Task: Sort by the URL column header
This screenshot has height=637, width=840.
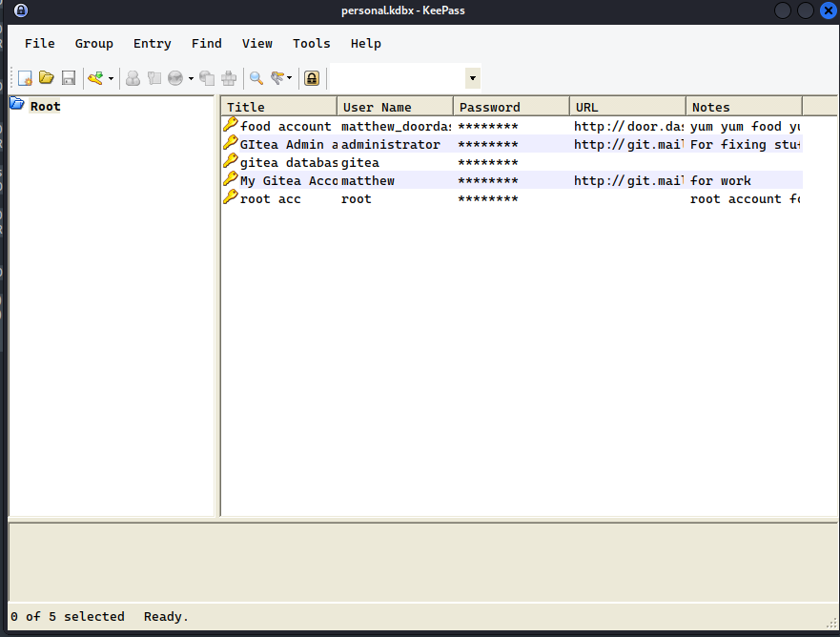Action: tap(628, 107)
